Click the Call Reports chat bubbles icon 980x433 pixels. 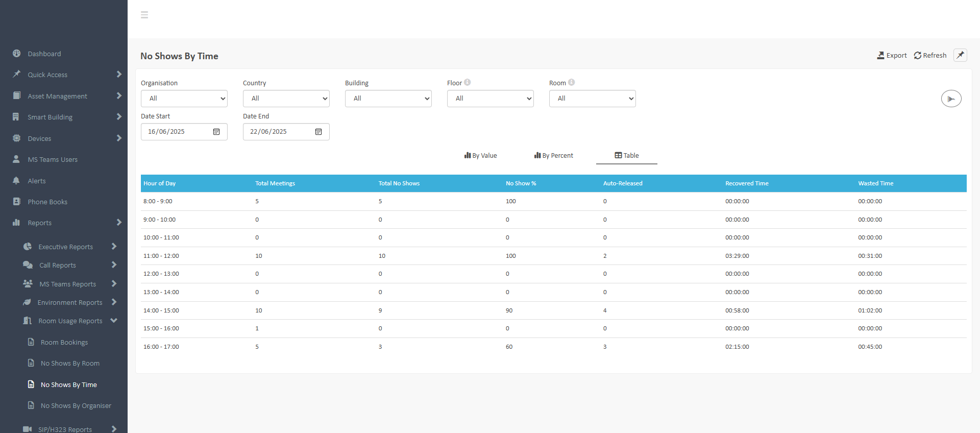[28, 265]
